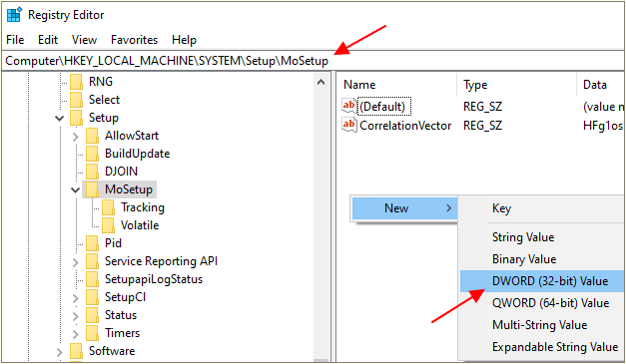Click the MoSetup folder icon
This screenshot has height=364, width=626.
tap(92, 189)
